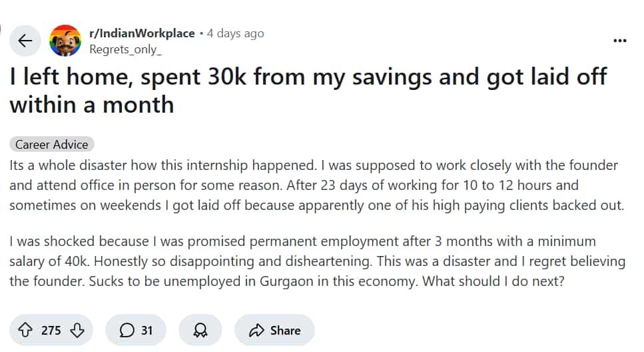Open the r/IndianWorkplace subreddit link

click(142, 33)
